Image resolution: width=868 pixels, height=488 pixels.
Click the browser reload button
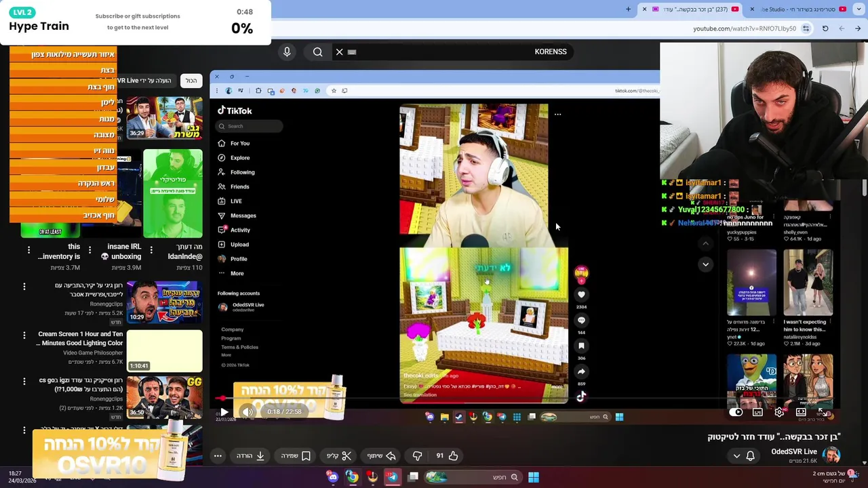pyautogui.click(x=825, y=28)
